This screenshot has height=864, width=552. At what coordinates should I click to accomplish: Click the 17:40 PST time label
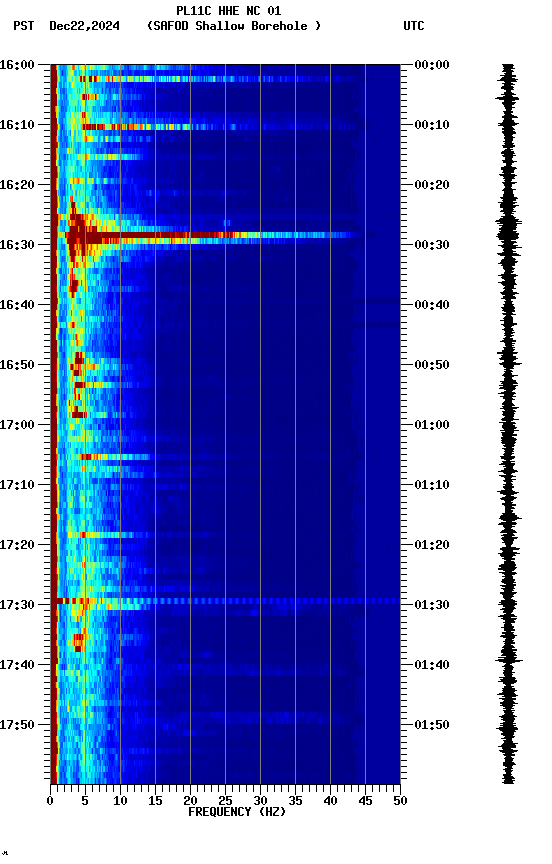[17, 666]
